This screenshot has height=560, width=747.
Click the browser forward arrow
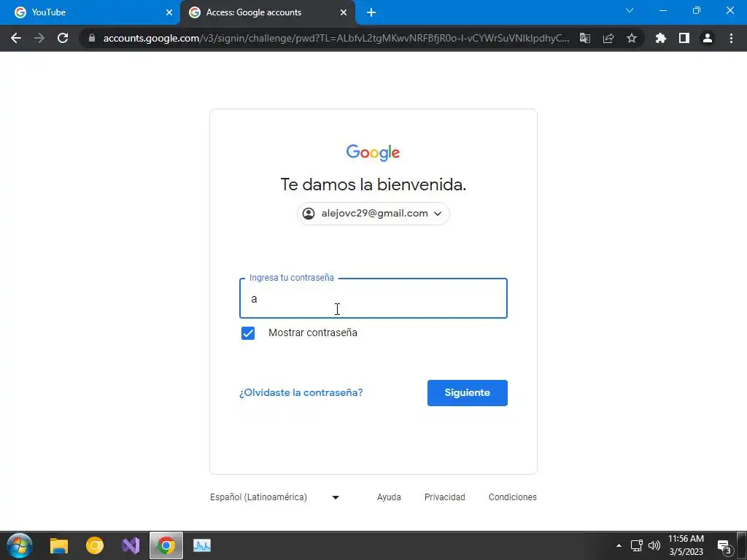click(39, 38)
